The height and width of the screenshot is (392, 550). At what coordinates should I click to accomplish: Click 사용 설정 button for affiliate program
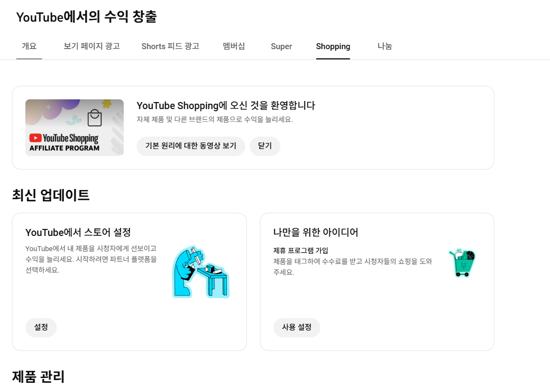[297, 328]
